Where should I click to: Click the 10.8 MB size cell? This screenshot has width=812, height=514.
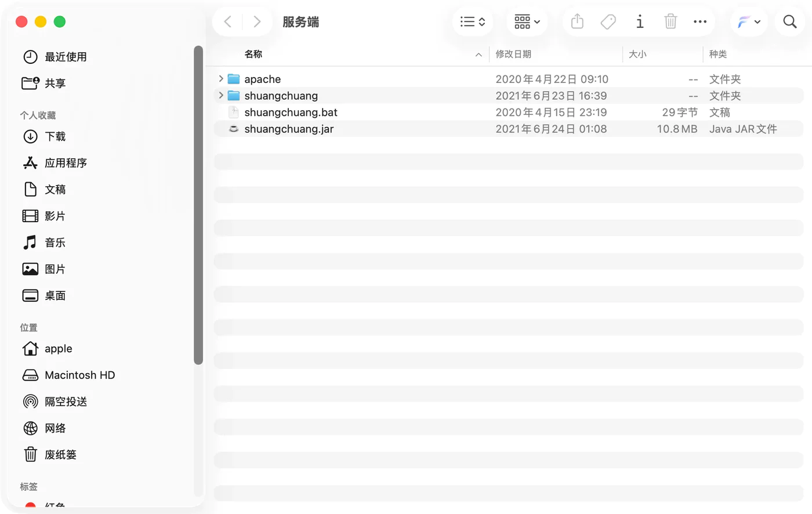coord(677,129)
